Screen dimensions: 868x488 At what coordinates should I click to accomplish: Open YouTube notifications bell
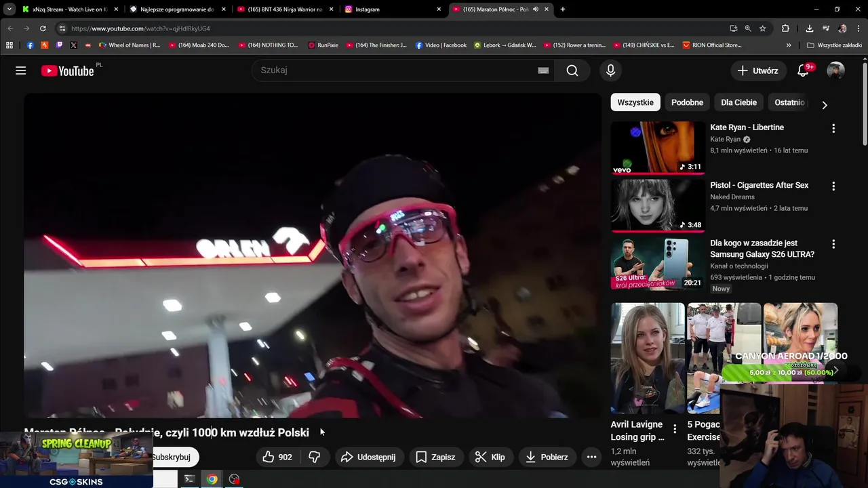point(803,70)
